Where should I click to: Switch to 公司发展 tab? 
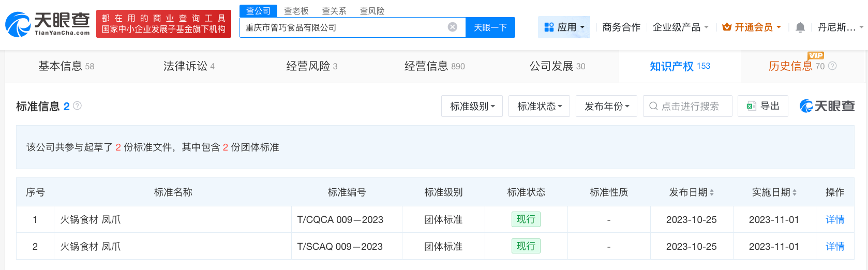click(557, 66)
